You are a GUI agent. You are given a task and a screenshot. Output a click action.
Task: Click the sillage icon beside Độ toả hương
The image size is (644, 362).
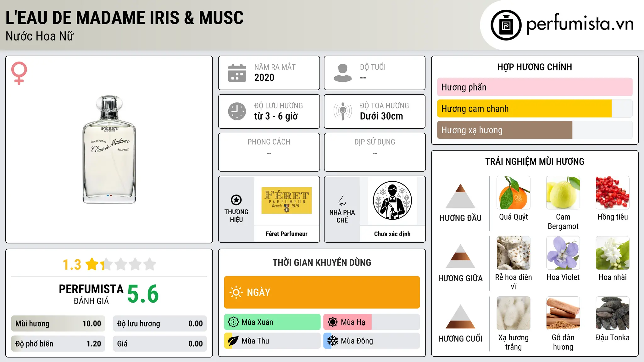[343, 111]
